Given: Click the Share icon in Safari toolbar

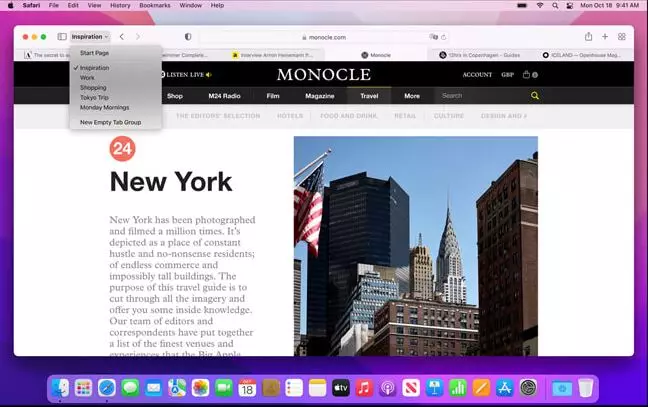Looking at the screenshot, I should click(x=587, y=37).
